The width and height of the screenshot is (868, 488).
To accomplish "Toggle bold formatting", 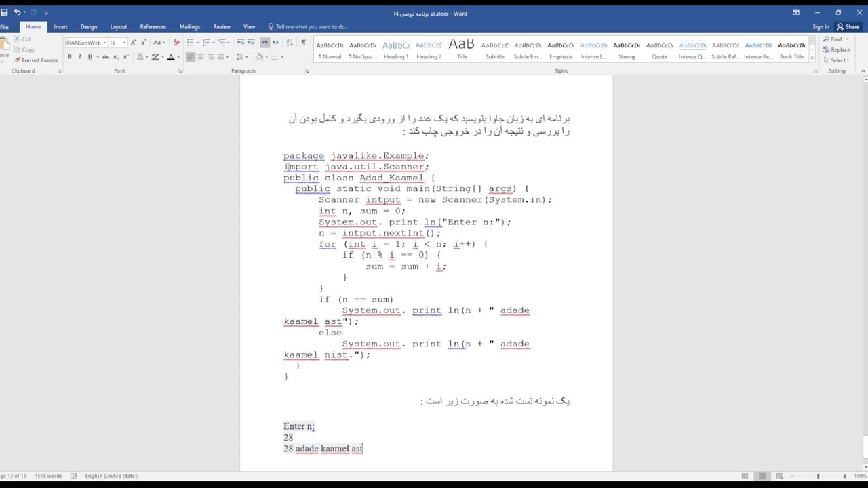I will (x=70, y=57).
